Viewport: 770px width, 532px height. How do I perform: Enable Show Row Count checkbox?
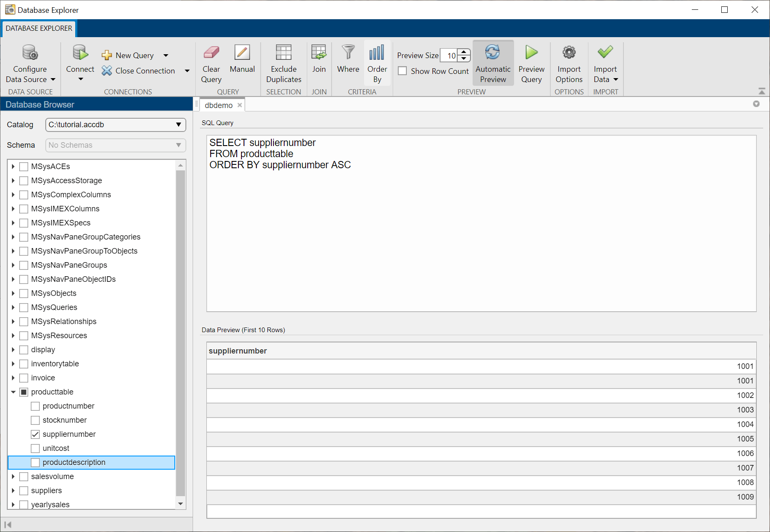tap(403, 71)
